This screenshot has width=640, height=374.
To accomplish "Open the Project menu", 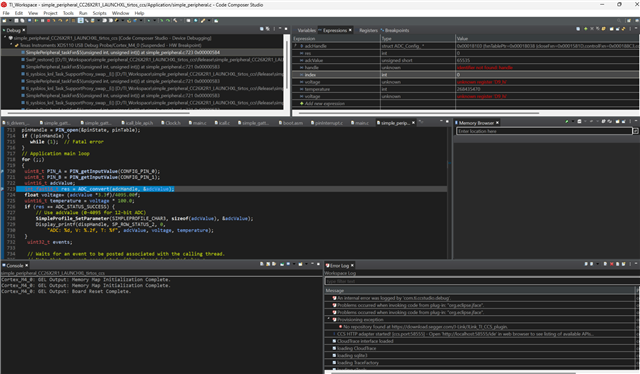I will tap(50, 13).
